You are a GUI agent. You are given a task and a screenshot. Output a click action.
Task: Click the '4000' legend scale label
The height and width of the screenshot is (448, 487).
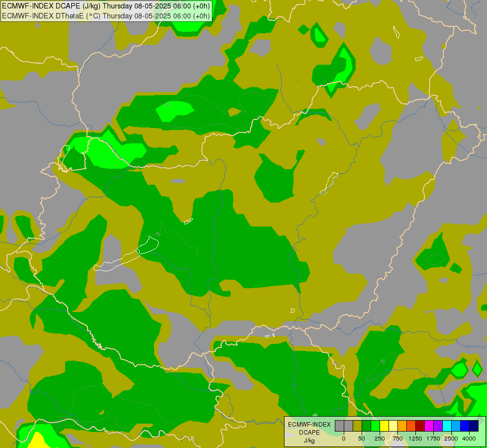469,439
